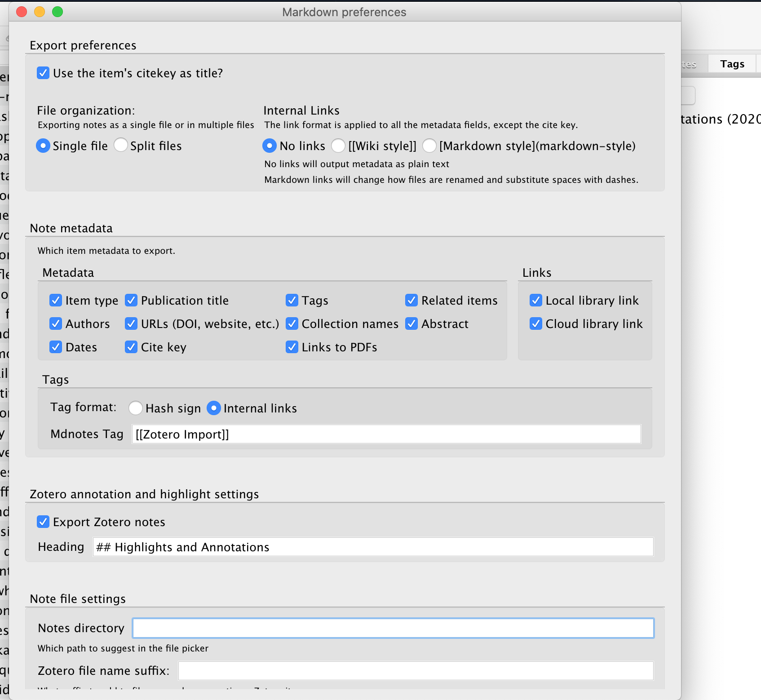Uncheck the "Dates" metadata option
Image resolution: width=761 pixels, height=700 pixels.
(56, 347)
